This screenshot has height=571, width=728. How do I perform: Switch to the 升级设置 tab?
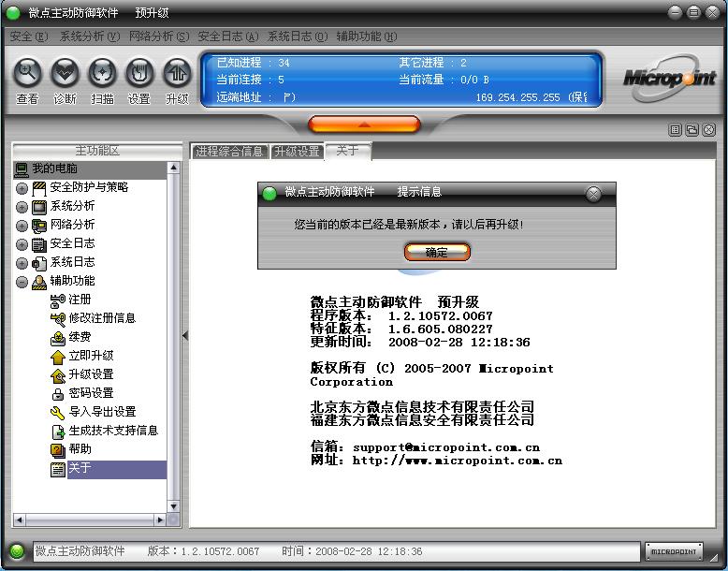click(x=297, y=152)
